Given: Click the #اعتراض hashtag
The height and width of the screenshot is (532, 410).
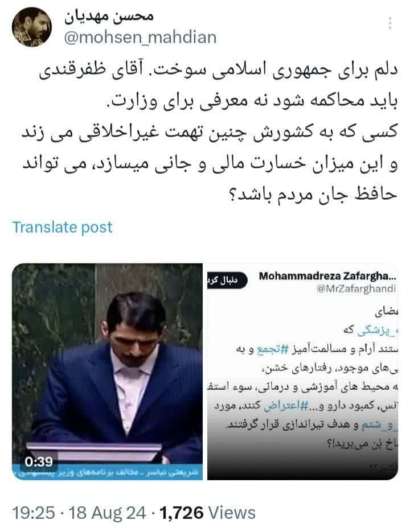Looking at the screenshot, I should coord(286,406).
